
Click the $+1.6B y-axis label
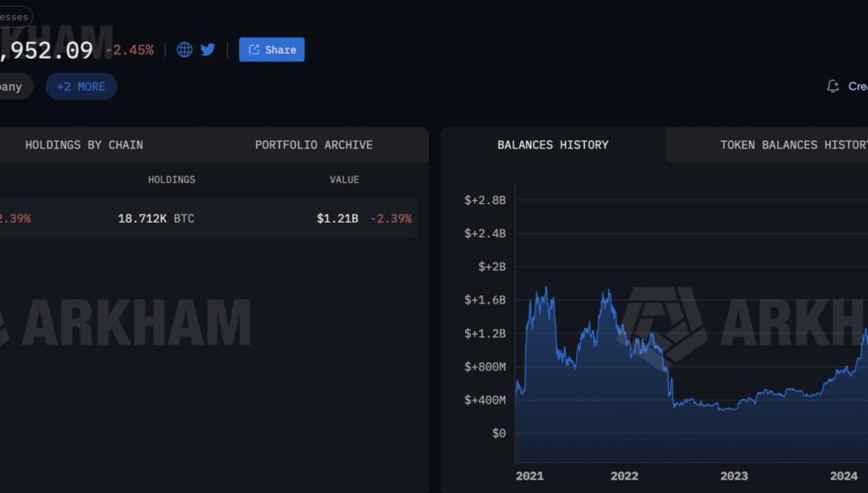tap(485, 300)
